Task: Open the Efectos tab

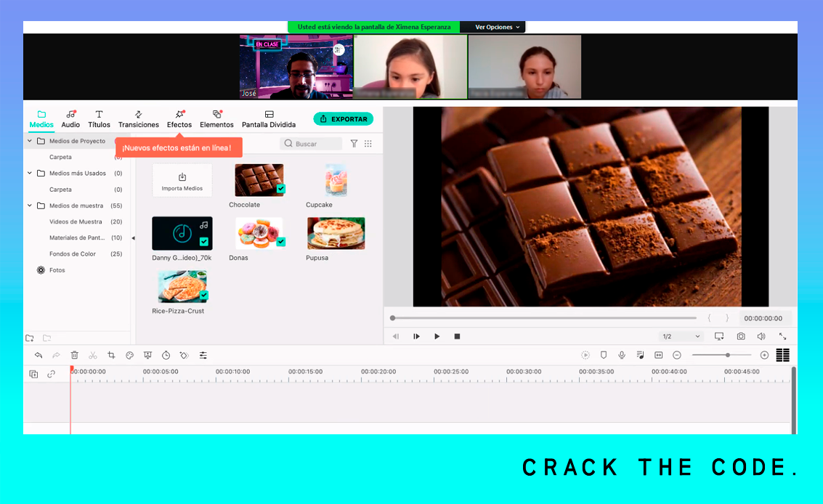Action: click(x=179, y=119)
